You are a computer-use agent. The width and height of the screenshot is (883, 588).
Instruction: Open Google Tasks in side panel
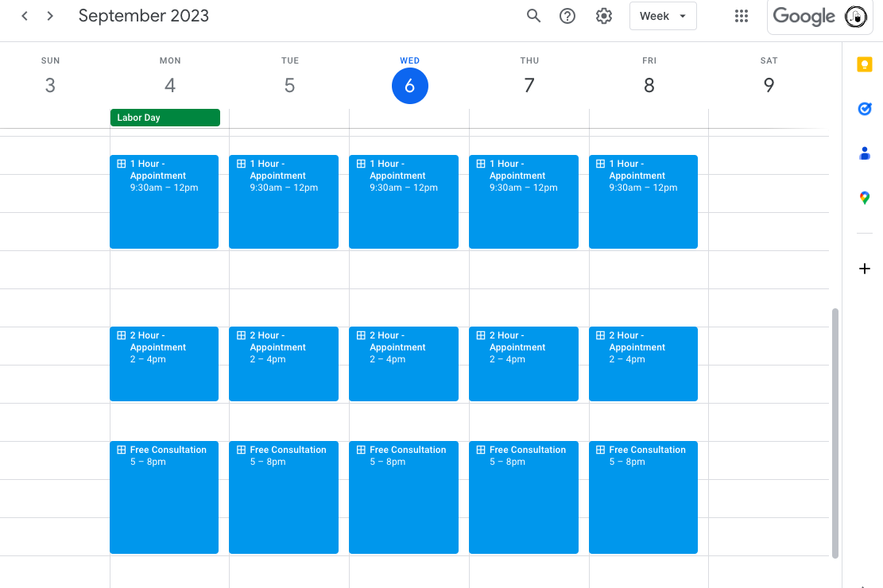865,109
